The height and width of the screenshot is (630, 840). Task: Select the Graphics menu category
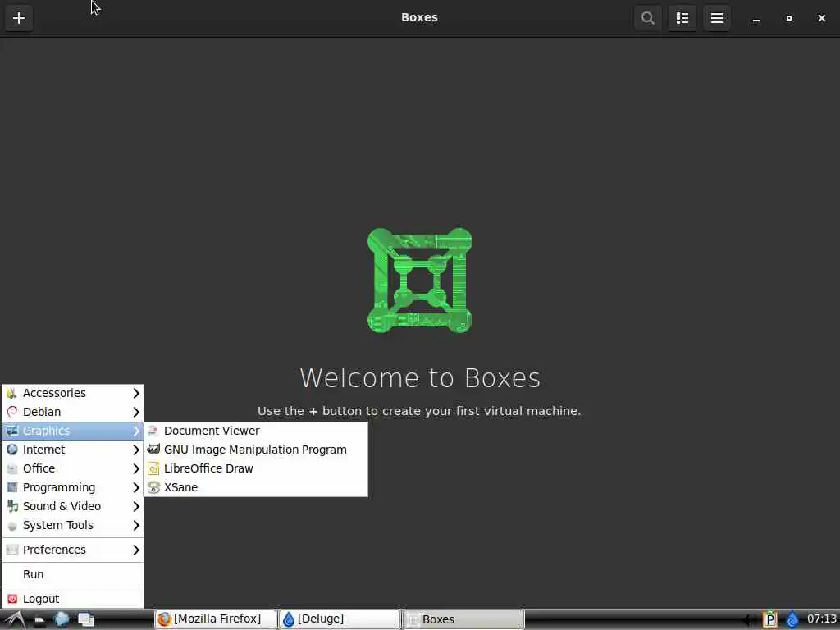(73, 431)
